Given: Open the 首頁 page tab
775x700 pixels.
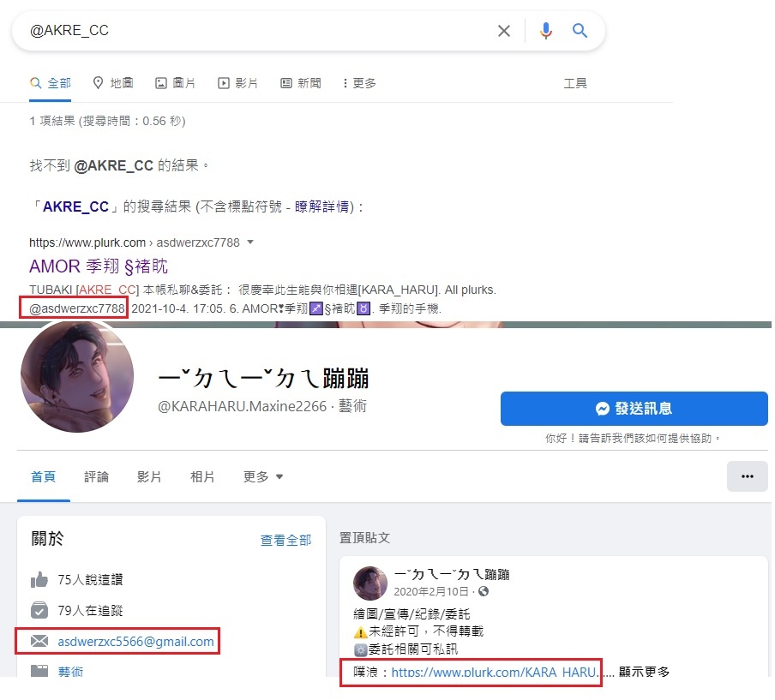Looking at the screenshot, I should [x=43, y=476].
